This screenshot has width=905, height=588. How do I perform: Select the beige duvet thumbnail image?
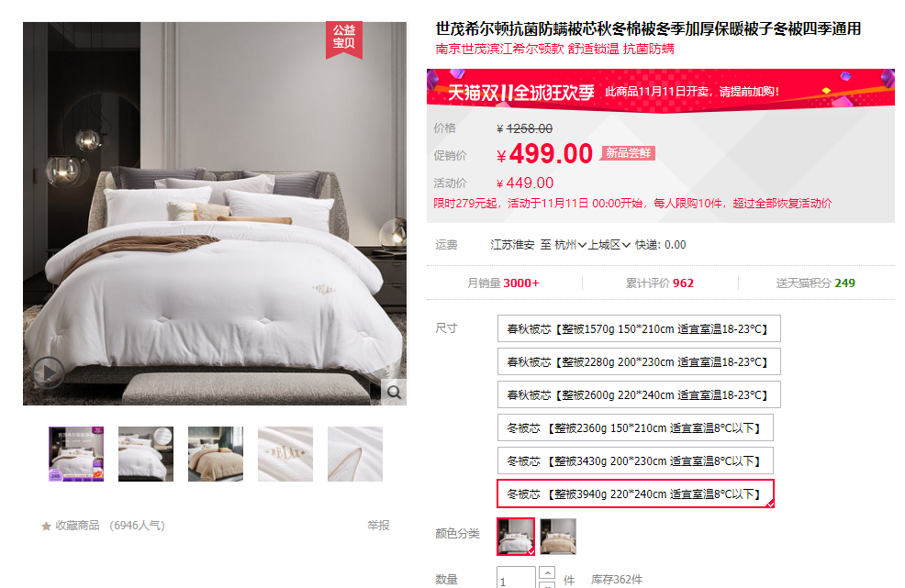(216, 454)
